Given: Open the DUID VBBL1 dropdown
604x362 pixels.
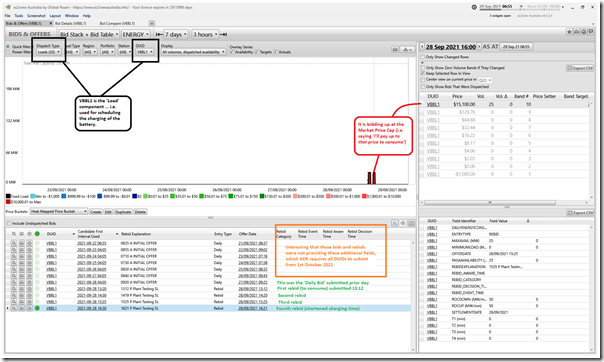Looking at the screenshot, I should 145,52.
